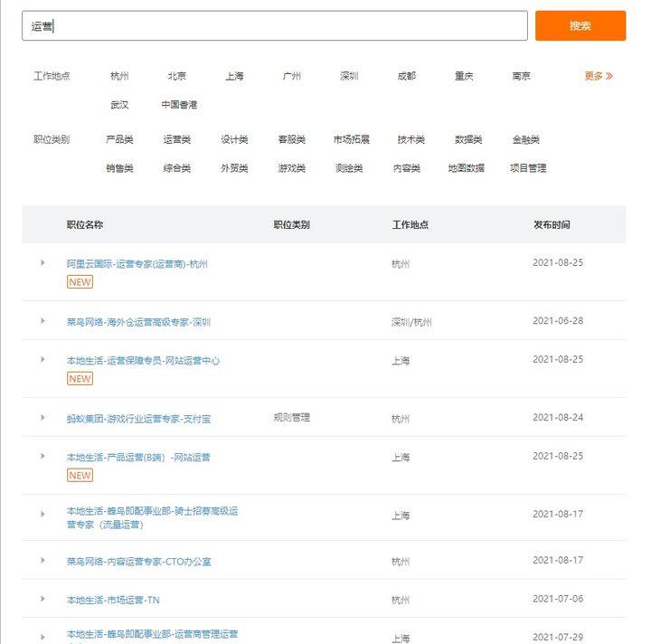
Task: Open job 菜鸟网络-海外仓运营高级专家-深圳
Action: pos(138,322)
